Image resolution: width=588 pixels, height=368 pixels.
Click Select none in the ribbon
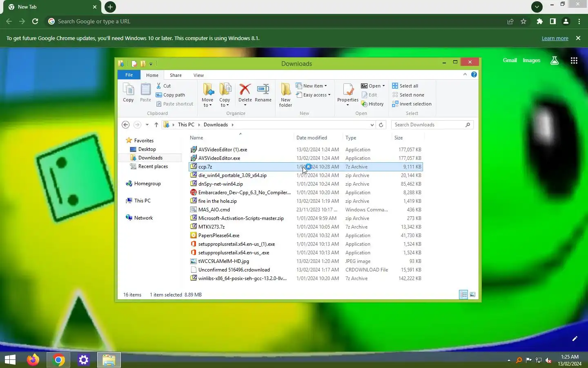(x=408, y=95)
